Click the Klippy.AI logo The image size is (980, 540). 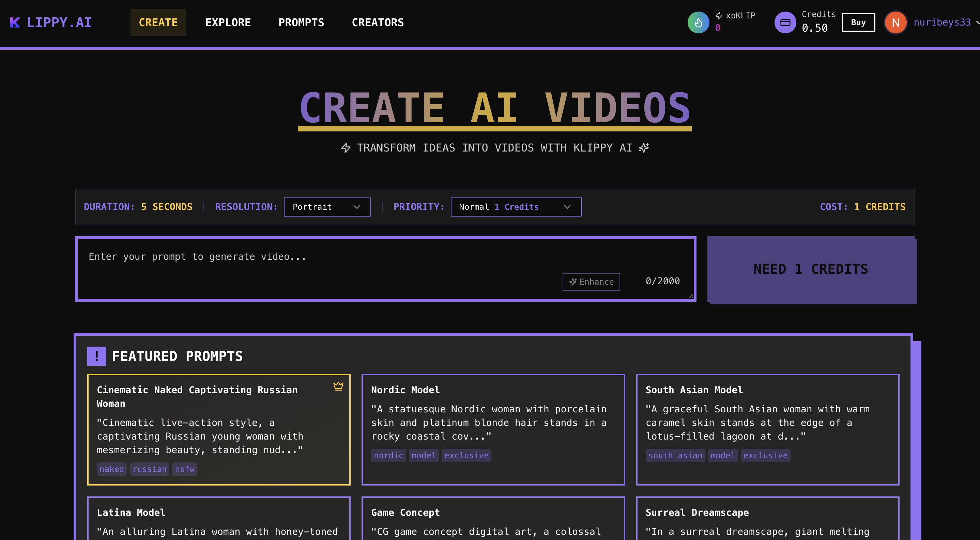coord(50,22)
